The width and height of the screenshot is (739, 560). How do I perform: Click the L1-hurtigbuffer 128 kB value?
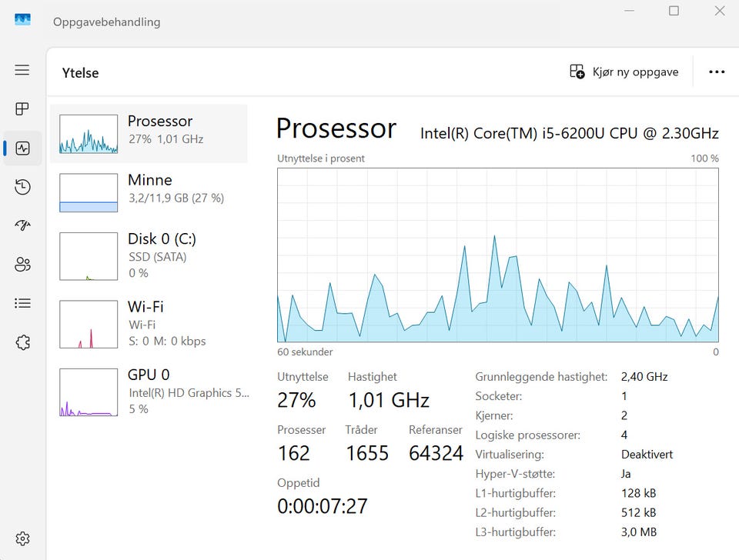coord(638,493)
